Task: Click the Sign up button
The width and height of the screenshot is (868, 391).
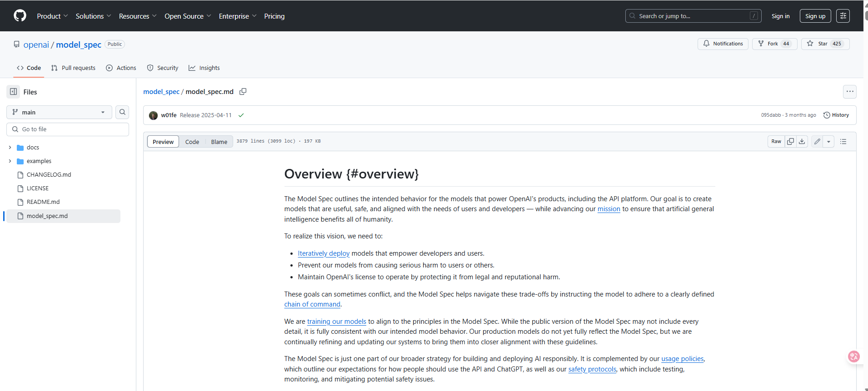Action: pos(815,16)
